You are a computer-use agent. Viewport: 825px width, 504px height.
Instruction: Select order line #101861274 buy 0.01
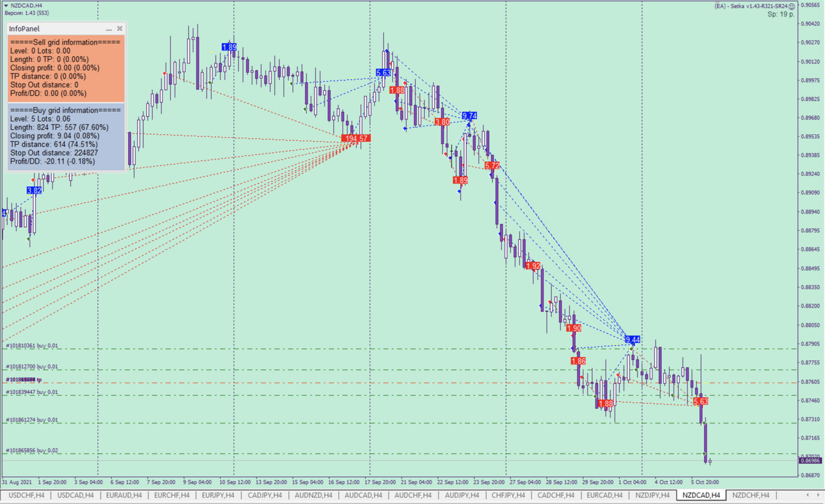click(32, 420)
